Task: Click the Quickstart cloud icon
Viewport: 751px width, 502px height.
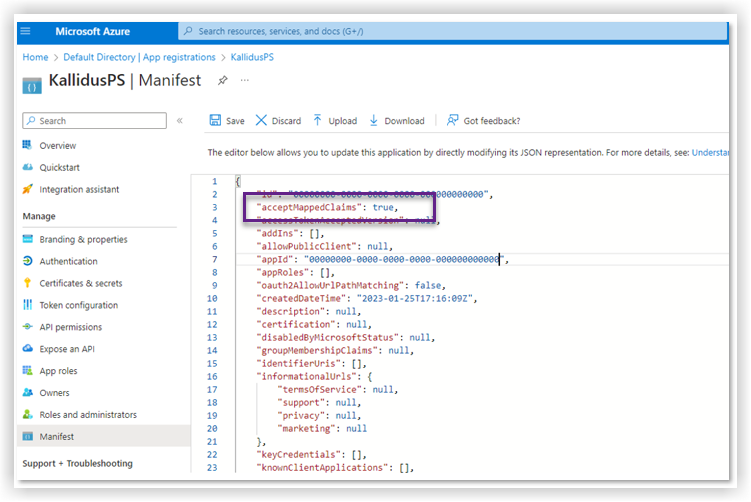Action: tap(28, 167)
